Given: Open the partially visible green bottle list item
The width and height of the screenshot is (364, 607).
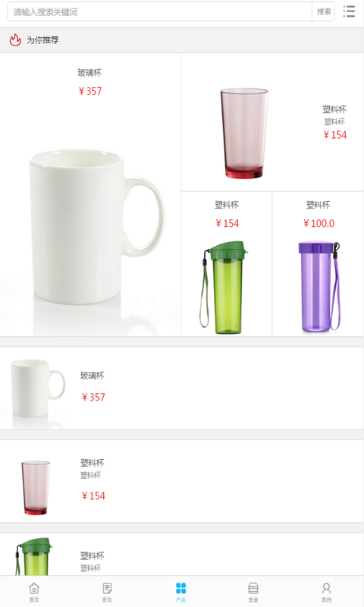Looking at the screenshot, I should (x=182, y=554).
